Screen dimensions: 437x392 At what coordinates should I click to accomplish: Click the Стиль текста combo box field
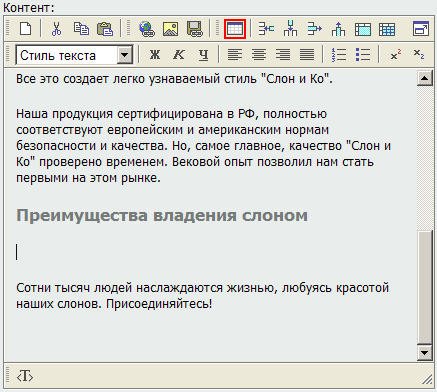click(74, 55)
